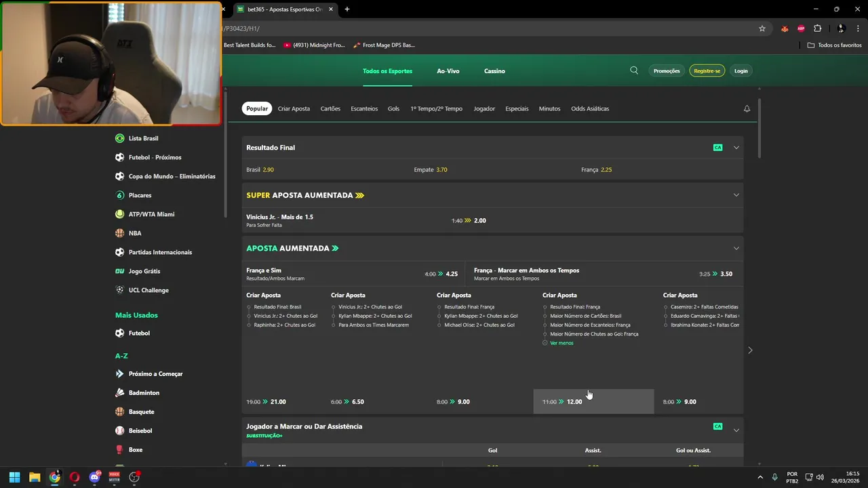Open a new browser tab

pos(347,9)
